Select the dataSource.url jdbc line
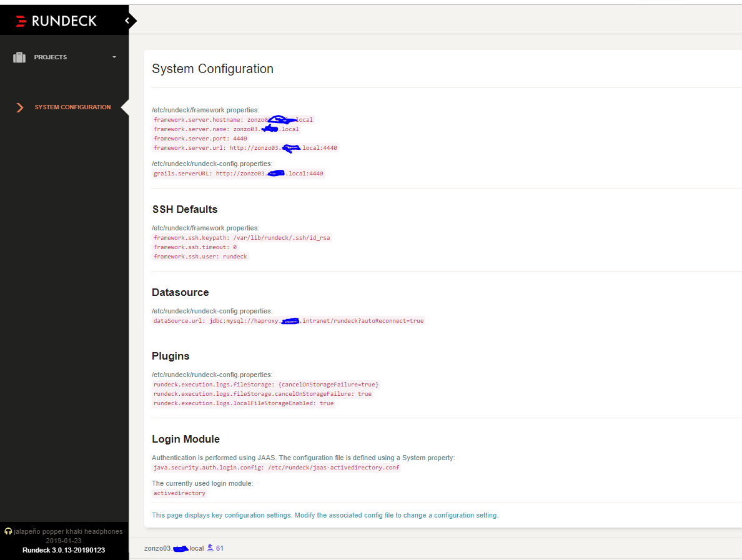The width and height of the screenshot is (742, 560). pos(289,321)
